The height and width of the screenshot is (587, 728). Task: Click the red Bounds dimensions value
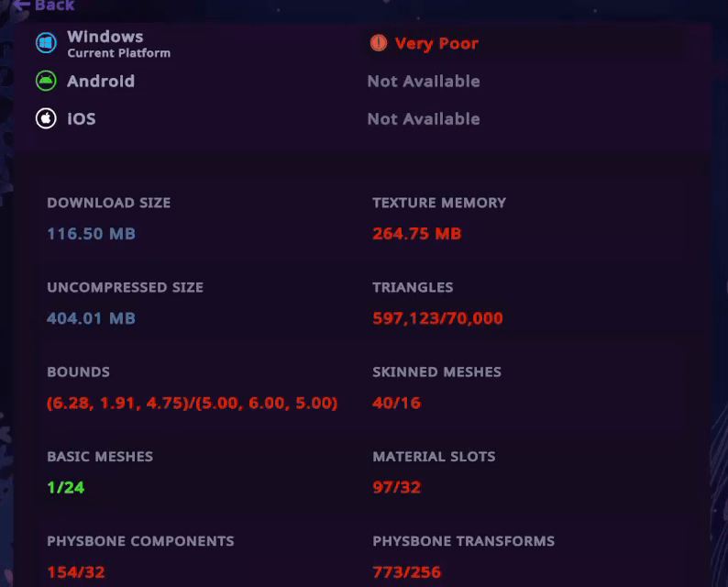pyautogui.click(x=192, y=403)
